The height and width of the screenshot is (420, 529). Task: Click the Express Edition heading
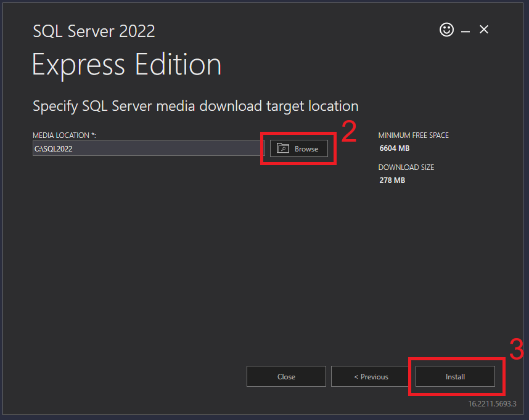click(126, 65)
